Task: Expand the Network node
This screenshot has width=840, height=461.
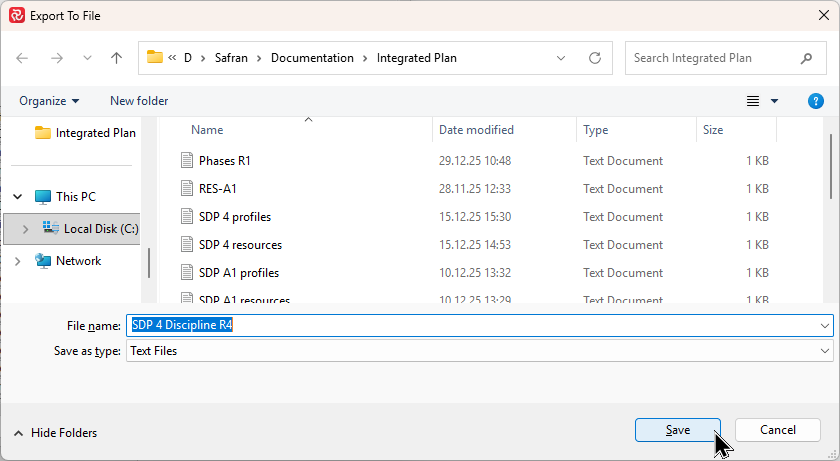Action: (18, 261)
